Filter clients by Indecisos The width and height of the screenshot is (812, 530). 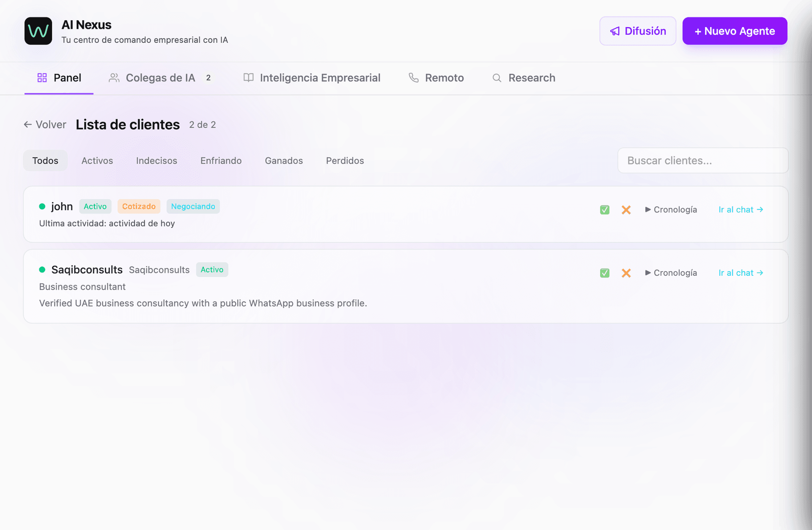click(156, 161)
